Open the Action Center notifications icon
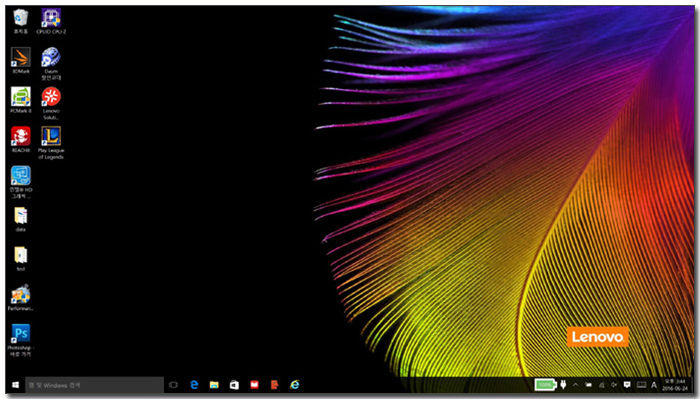 click(627, 385)
